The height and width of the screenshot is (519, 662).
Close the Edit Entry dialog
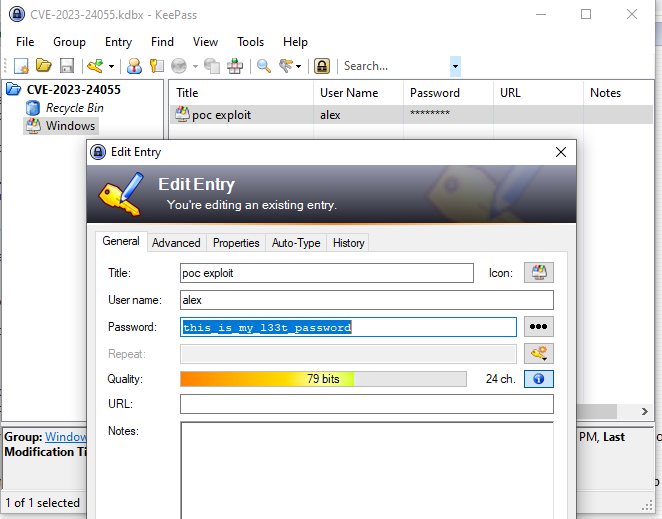(561, 152)
